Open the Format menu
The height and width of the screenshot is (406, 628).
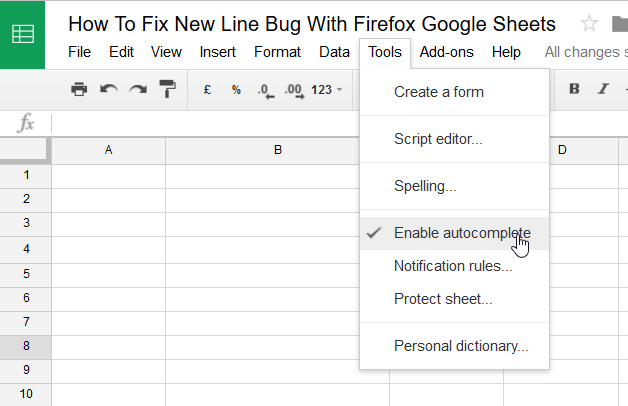(277, 52)
